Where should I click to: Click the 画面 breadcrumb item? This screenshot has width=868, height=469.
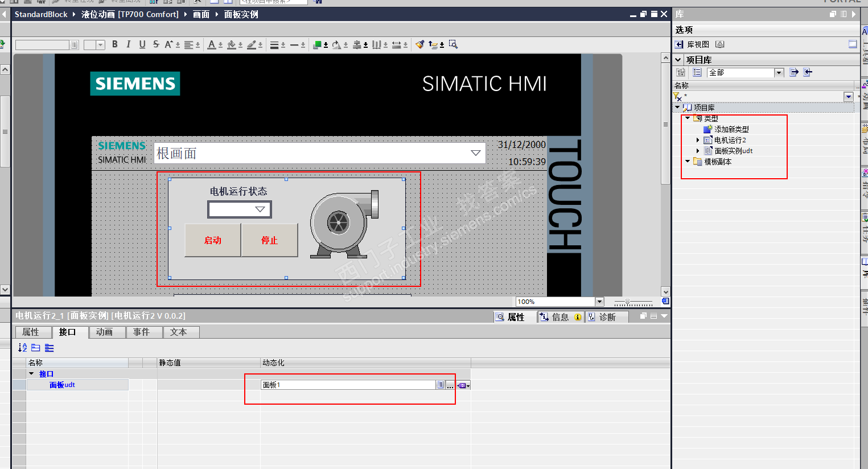click(x=201, y=14)
